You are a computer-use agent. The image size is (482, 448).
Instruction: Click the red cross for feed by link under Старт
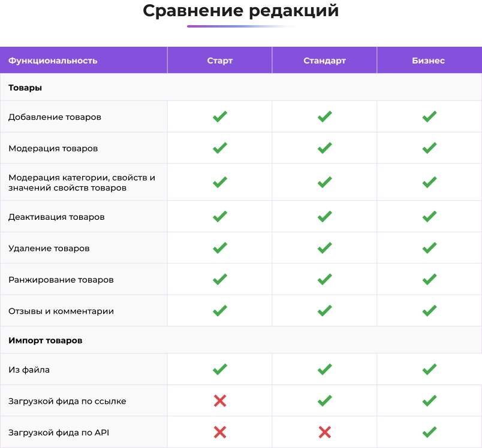click(x=220, y=401)
